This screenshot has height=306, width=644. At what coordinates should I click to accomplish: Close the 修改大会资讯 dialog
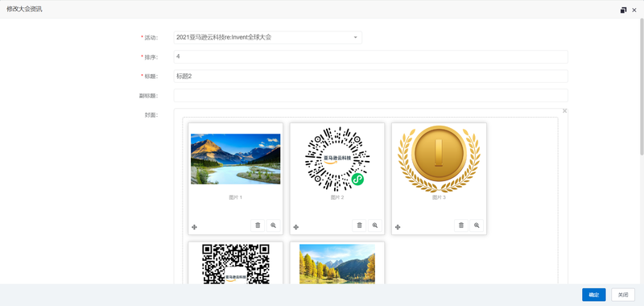634,10
